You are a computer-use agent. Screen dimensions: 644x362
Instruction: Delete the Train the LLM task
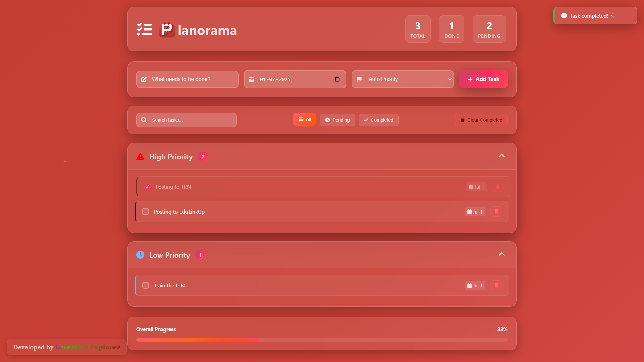496,285
